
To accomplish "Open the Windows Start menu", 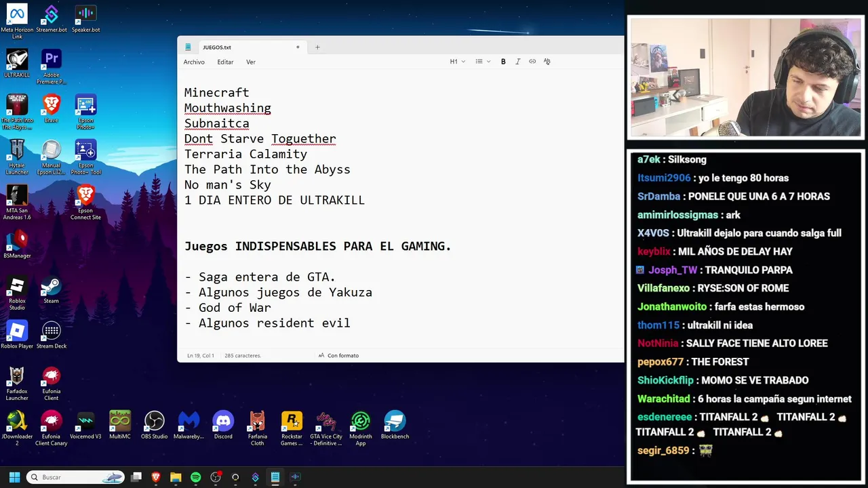I will pyautogui.click(x=14, y=477).
